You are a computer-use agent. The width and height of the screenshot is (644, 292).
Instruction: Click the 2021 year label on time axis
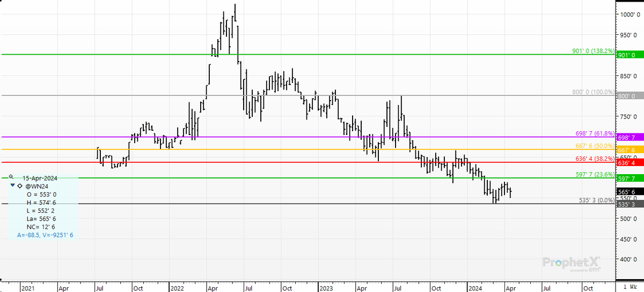28,288
